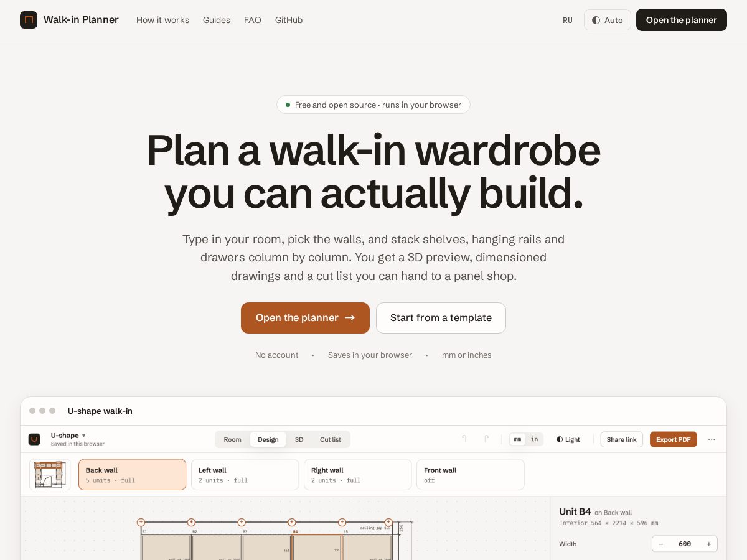Click the plus handle between units B3 and B4
Image resolution: width=747 pixels, height=560 pixels.
pyautogui.click(x=291, y=522)
